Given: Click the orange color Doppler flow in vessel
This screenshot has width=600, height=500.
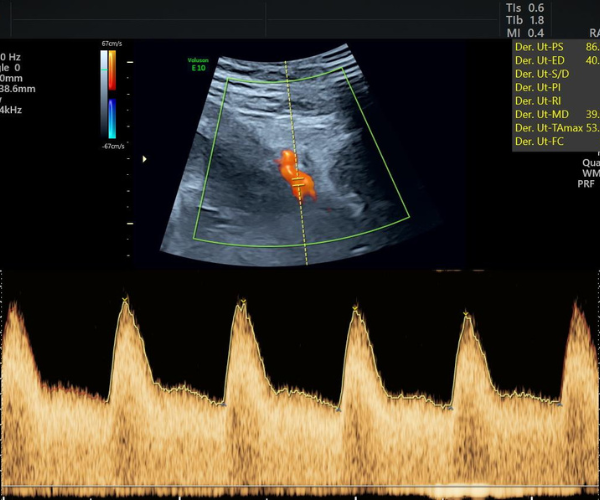Looking at the screenshot, I should [295, 174].
